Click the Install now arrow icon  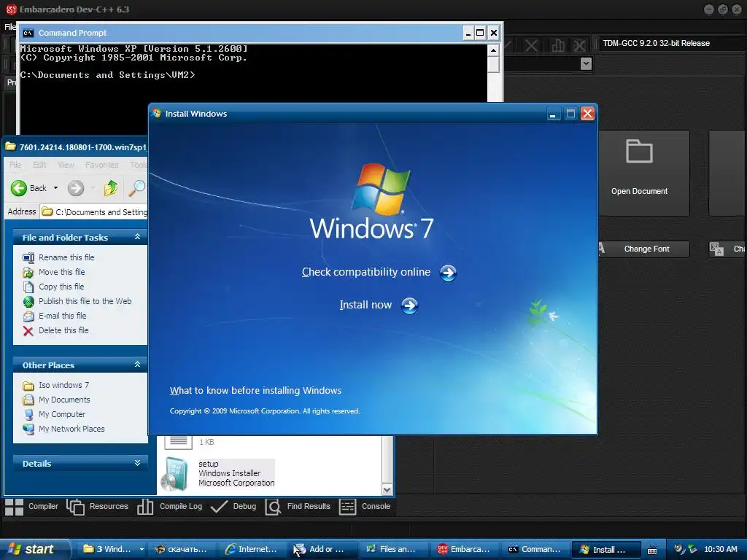click(410, 306)
